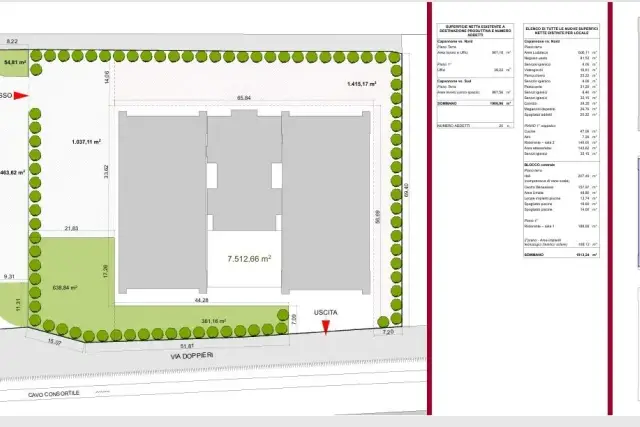The width and height of the screenshot is (640, 427).
Task: Click the ELENCO DI TUTTE LE NUOVE SUPERFICI title
Action: (x=562, y=31)
